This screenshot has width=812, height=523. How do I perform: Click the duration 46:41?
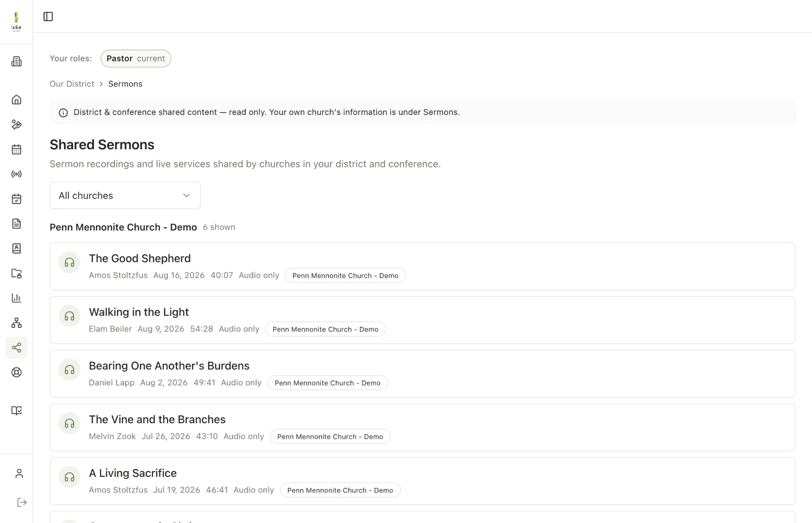pyautogui.click(x=217, y=490)
